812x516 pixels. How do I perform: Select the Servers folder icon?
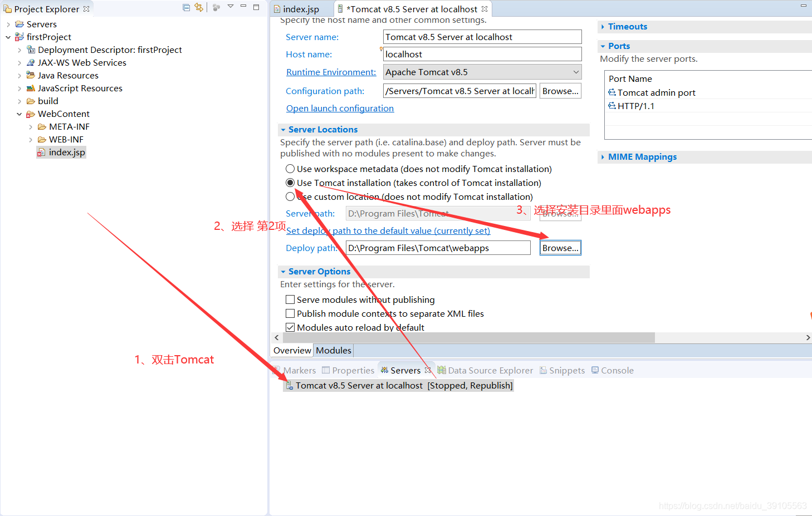[x=19, y=24]
